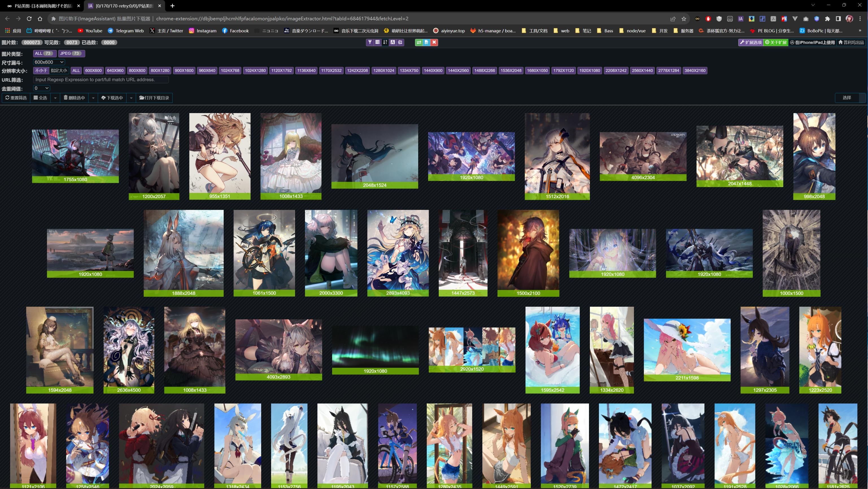Viewport: 868px width, 489px height.
Task: Click the red X icon in the toolbar
Action: coord(434,42)
